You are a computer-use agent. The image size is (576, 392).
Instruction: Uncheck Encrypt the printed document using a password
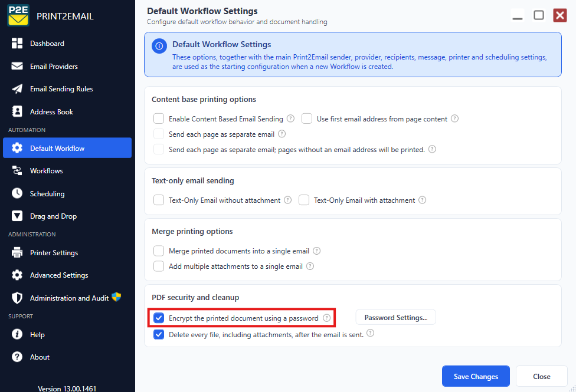click(x=159, y=318)
